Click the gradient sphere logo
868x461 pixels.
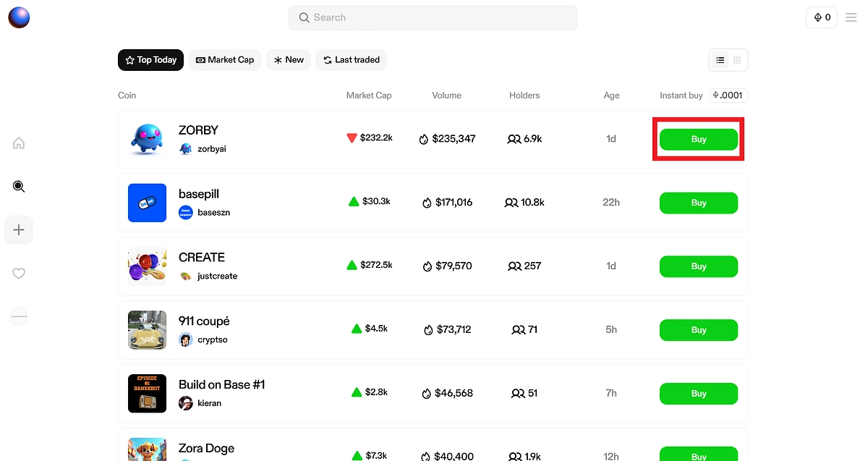[19, 17]
